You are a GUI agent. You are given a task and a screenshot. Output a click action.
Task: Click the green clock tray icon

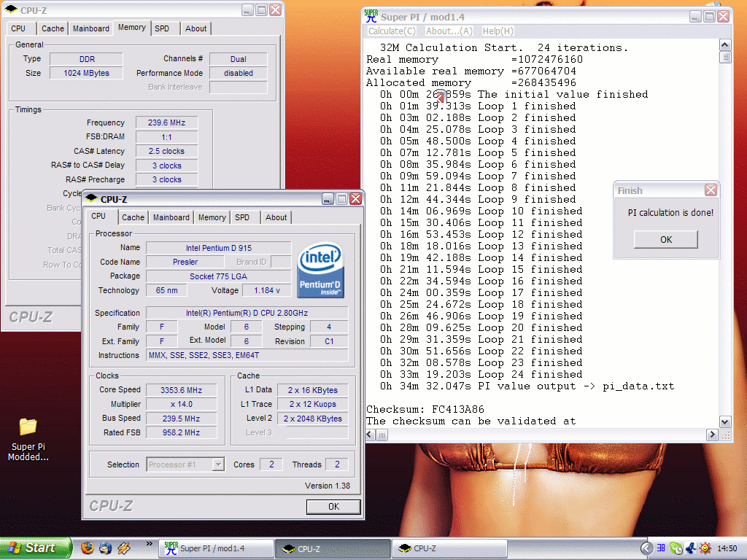point(676,548)
